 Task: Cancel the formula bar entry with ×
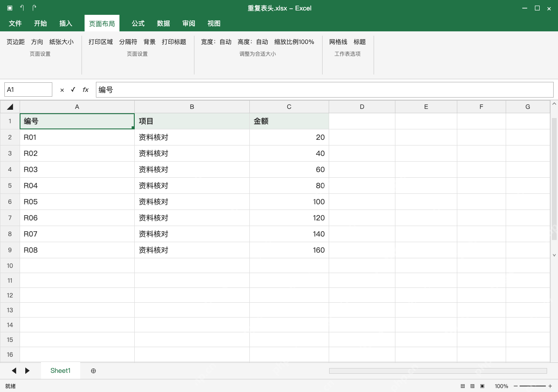pyautogui.click(x=62, y=90)
